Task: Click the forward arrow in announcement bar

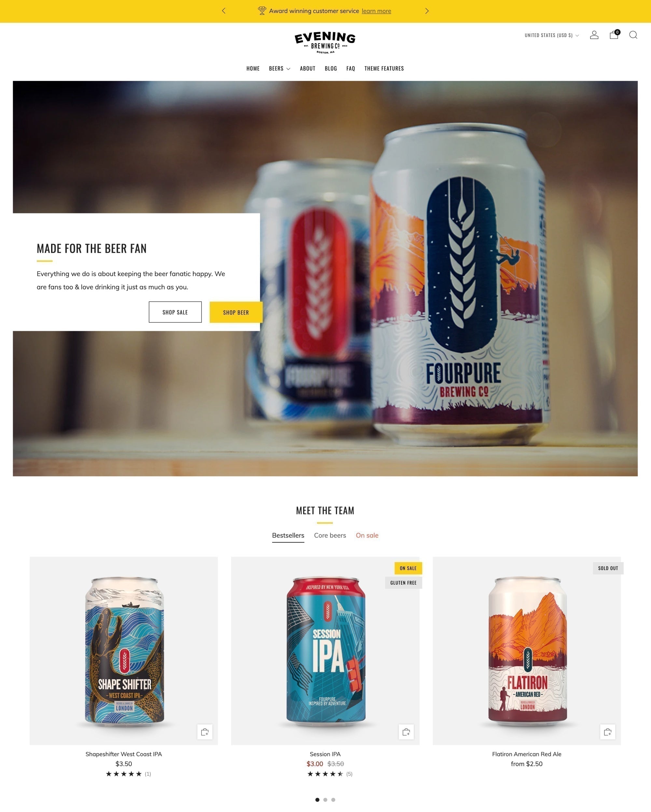Action: click(425, 11)
